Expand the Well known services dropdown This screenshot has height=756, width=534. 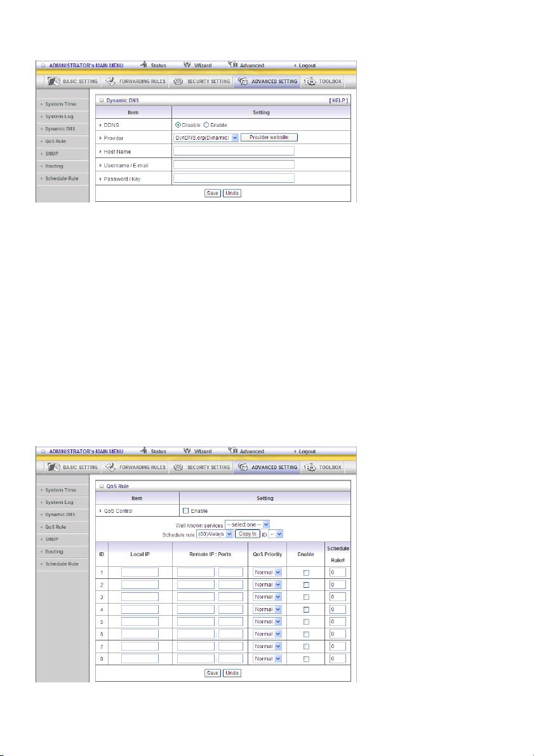coord(248,524)
